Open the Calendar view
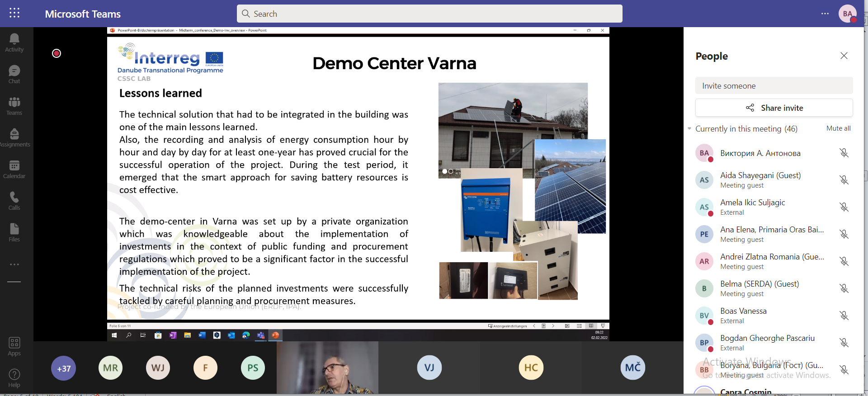Image resolution: width=868 pixels, height=396 pixels. [x=14, y=170]
